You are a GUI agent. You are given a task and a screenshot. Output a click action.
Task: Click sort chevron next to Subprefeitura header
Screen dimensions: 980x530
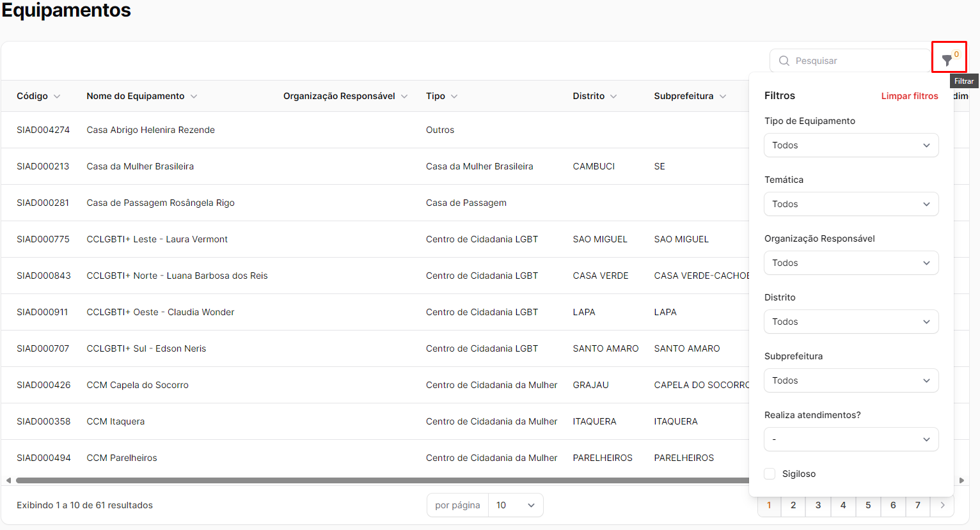point(723,97)
